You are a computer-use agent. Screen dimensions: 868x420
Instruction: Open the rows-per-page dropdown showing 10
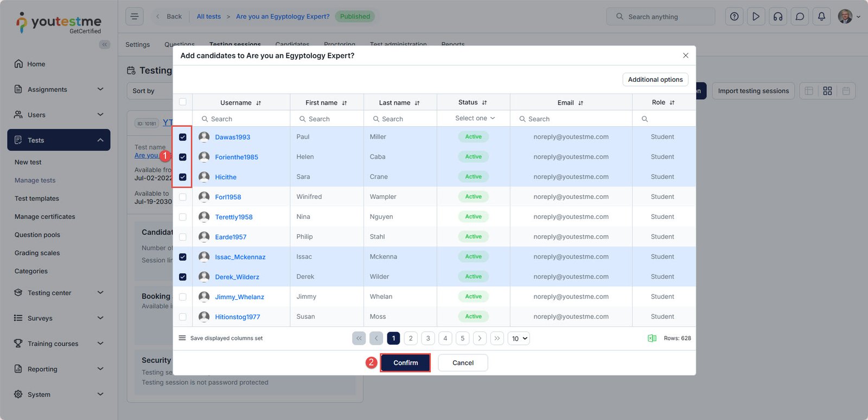[x=519, y=339]
